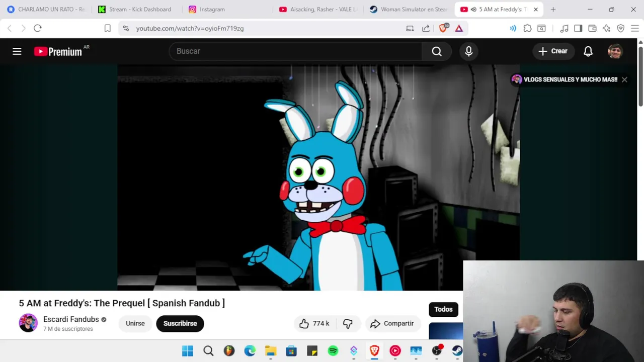Open Microsoft Store from the taskbar
Screen dimensions: 644x362
click(x=291, y=351)
